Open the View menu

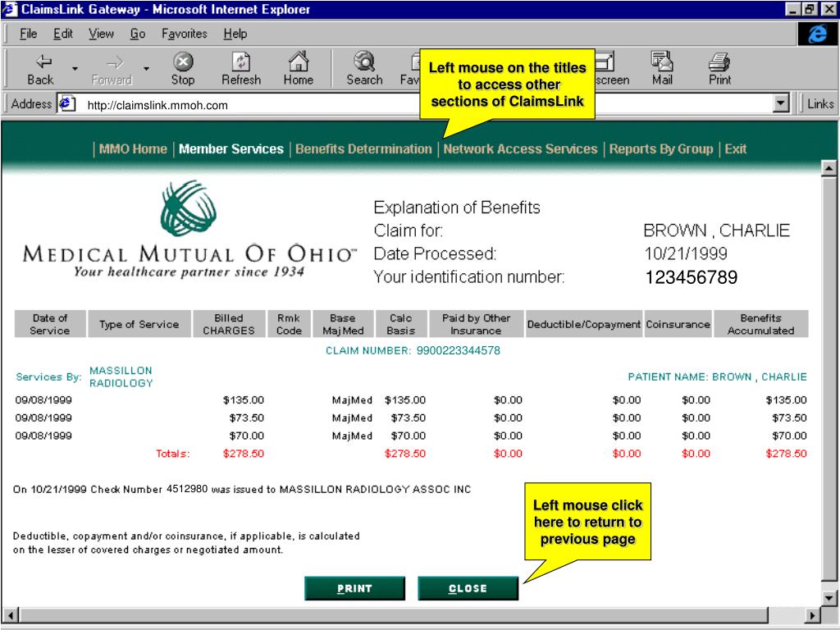pos(101,34)
